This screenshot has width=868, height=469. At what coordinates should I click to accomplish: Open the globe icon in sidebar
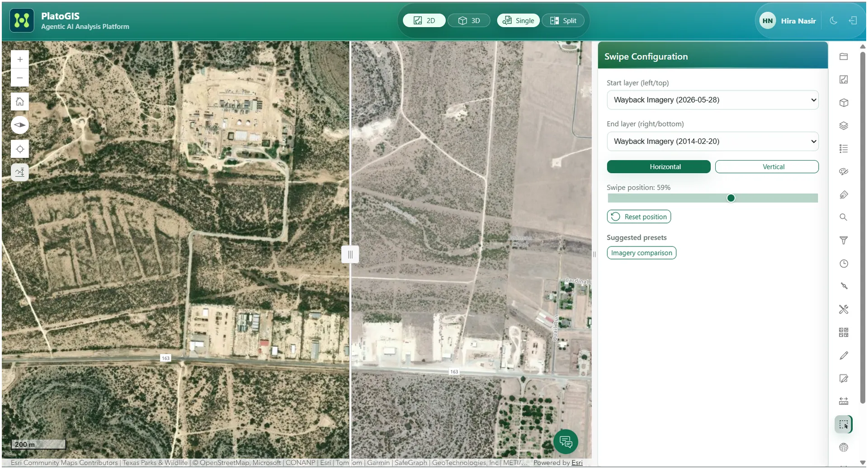click(x=843, y=447)
